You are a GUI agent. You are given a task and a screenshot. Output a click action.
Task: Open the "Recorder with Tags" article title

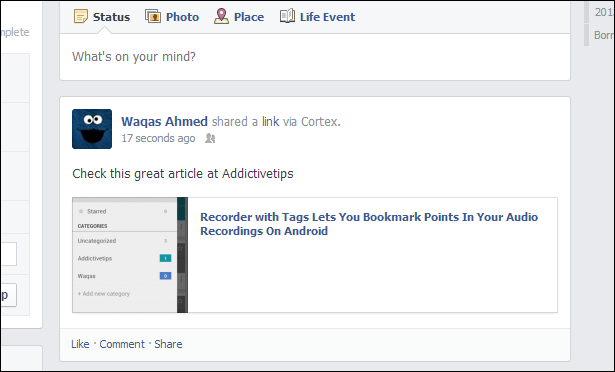[369, 224]
